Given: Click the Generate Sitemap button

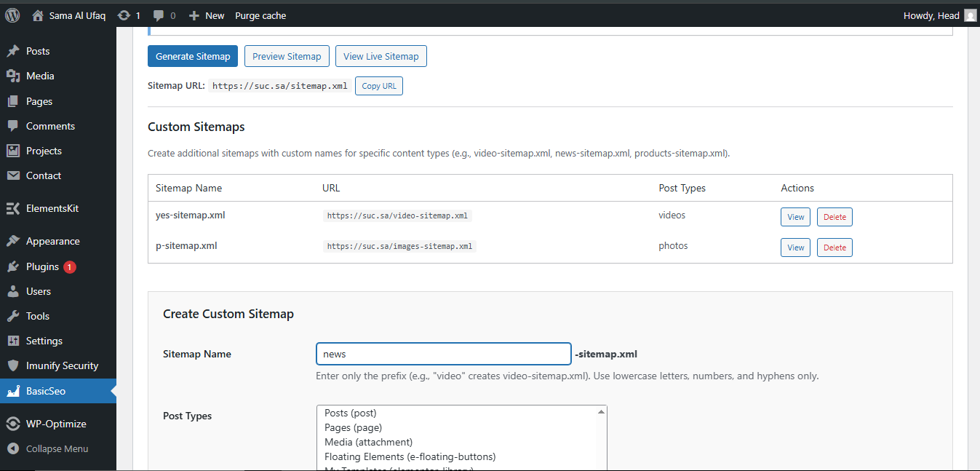Looking at the screenshot, I should point(192,55).
